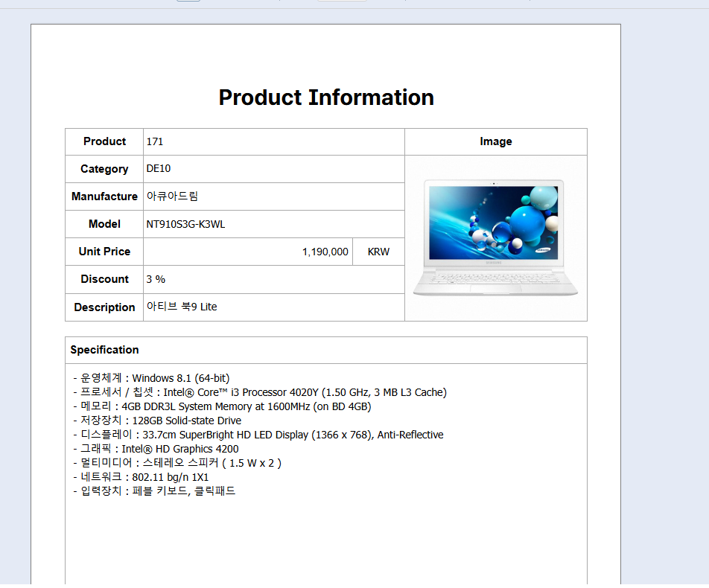Open the laptop product image
709x588 pixels.
click(x=495, y=237)
